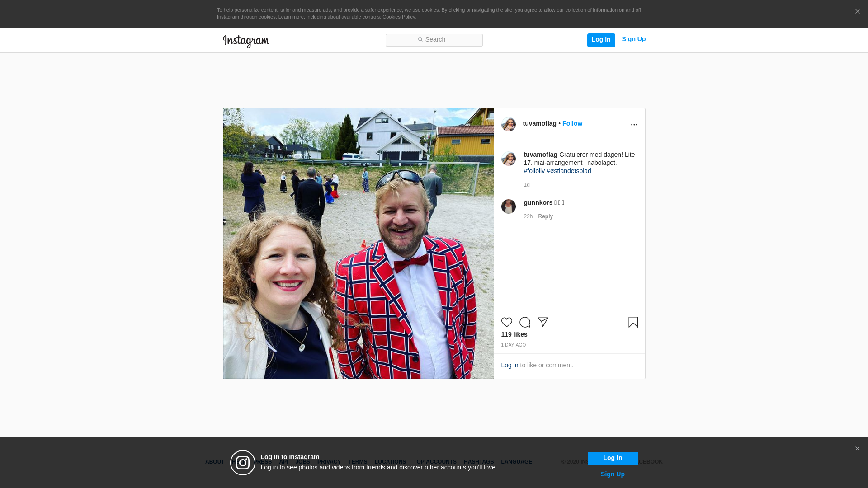
Task: Click the heart like icon
Action: click(x=506, y=322)
